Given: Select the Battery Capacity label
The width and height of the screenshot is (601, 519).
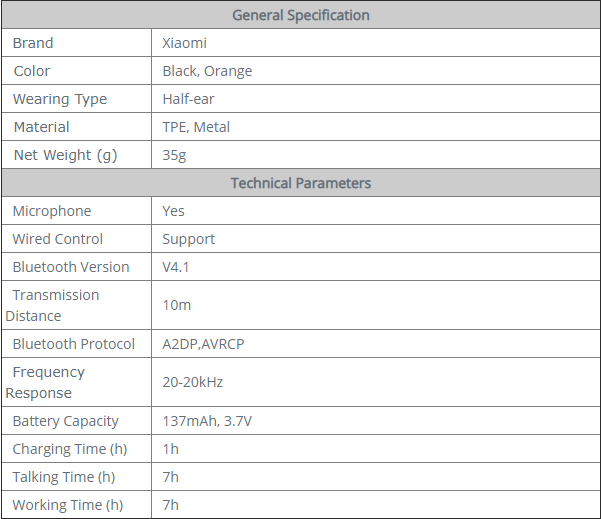Looking at the screenshot, I should click(x=66, y=421).
